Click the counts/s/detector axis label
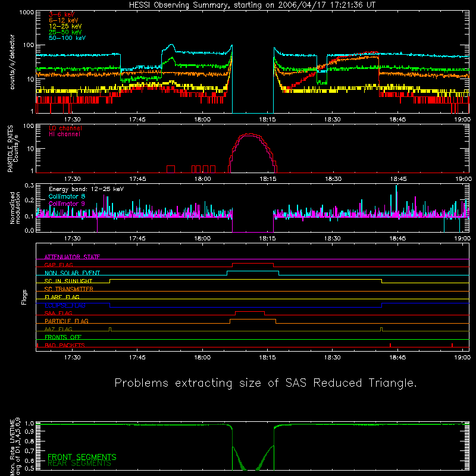Screen dimensions: 476x476 [x=12, y=62]
